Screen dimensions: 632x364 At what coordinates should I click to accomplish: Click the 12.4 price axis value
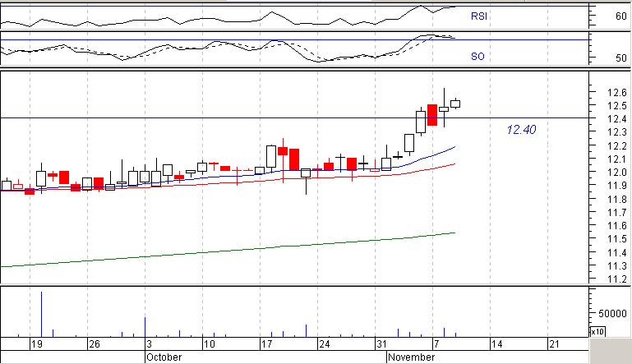pos(616,119)
